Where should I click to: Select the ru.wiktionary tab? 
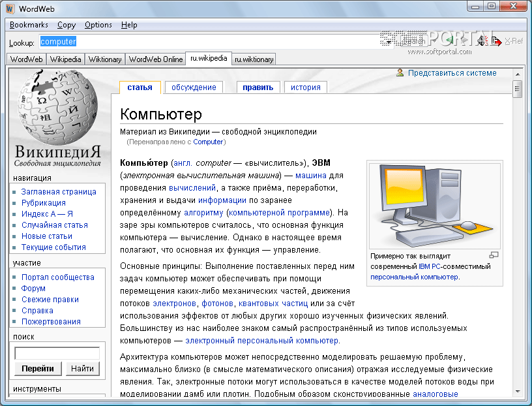pos(254,59)
